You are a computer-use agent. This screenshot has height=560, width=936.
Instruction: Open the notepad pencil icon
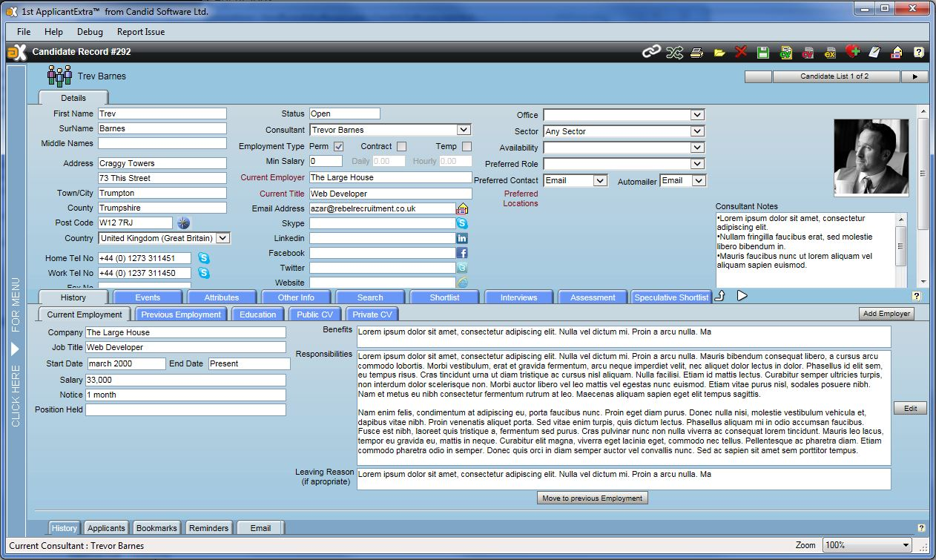point(875,52)
